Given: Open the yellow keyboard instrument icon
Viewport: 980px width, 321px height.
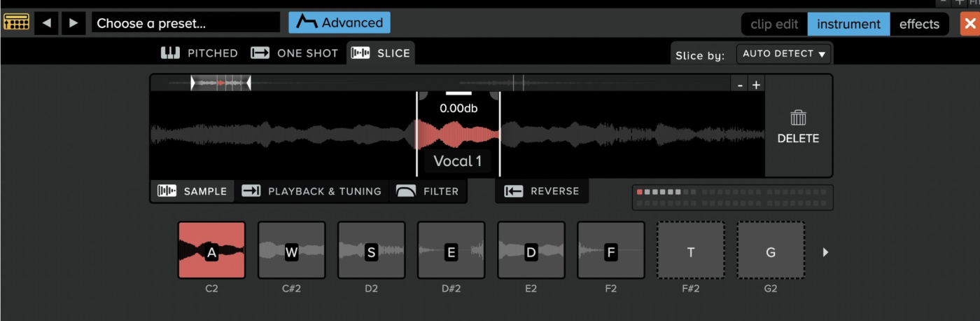Looking at the screenshot, I should (16, 22).
